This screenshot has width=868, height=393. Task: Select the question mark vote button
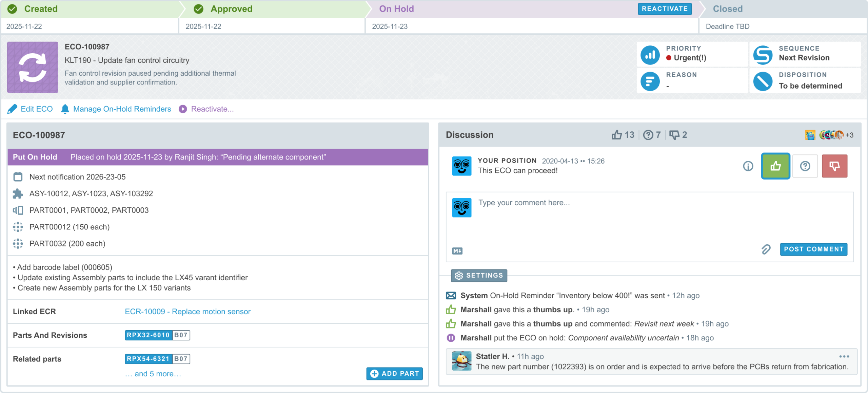click(x=805, y=166)
